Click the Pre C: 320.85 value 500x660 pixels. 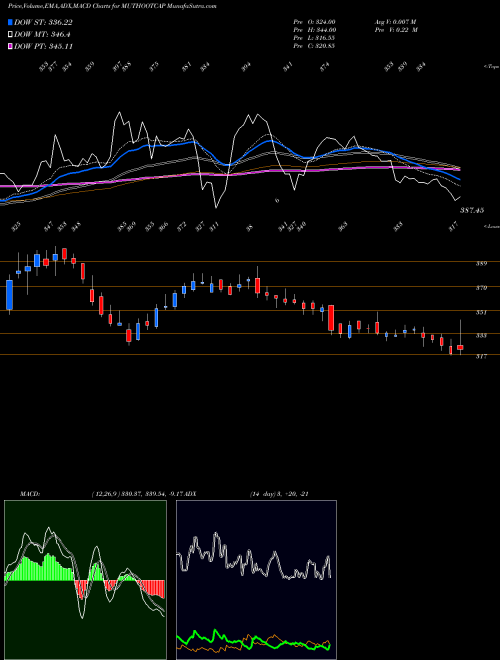coord(314,46)
